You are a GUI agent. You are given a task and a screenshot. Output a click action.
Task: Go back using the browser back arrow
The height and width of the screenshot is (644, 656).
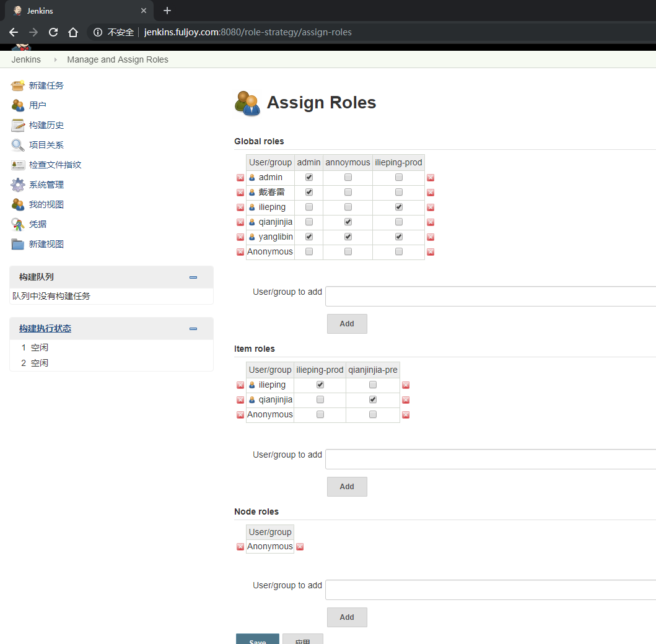(x=14, y=32)
